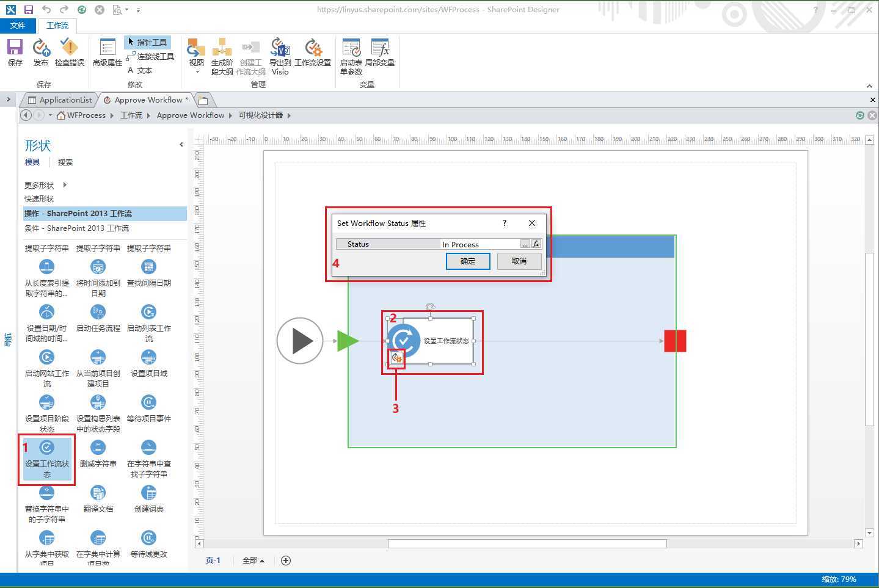
Task: Open the 页-1 page tab
Action: [x=213, y=560]
